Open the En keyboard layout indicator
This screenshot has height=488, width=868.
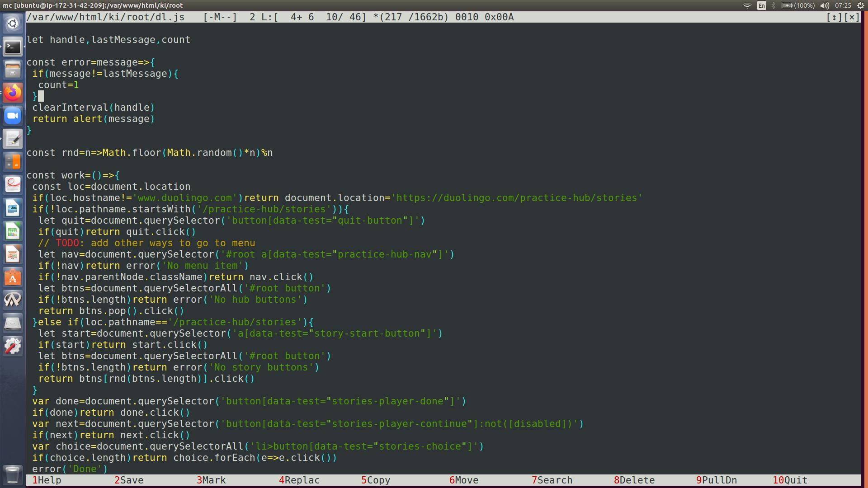pyautogui.click(x=762, y=5)
